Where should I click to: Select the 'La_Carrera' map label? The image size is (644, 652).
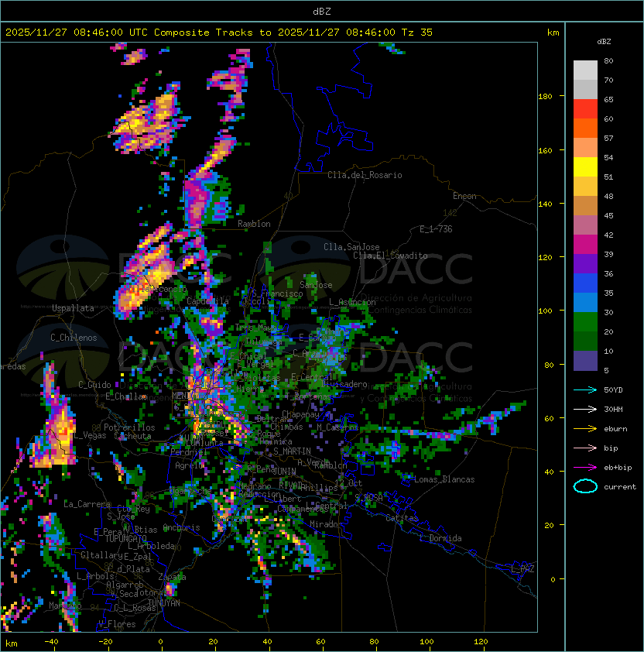(87, 504)
